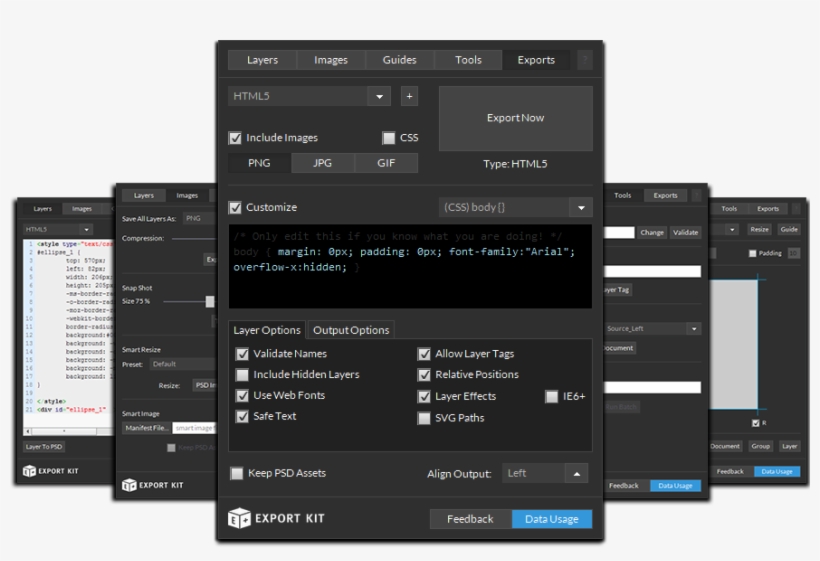Viewport: 820px width, 561px height.
Task: Switch to Output Options tab
Action: 351,330
